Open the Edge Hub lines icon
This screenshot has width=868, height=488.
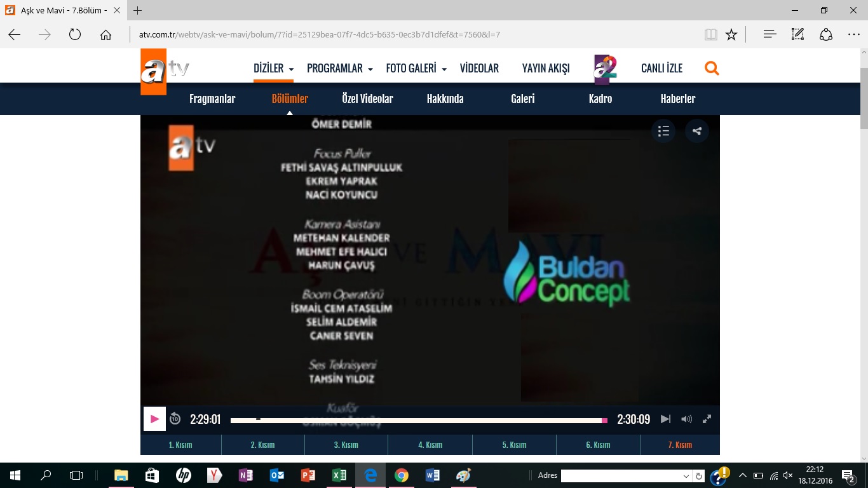click(770, 34)
